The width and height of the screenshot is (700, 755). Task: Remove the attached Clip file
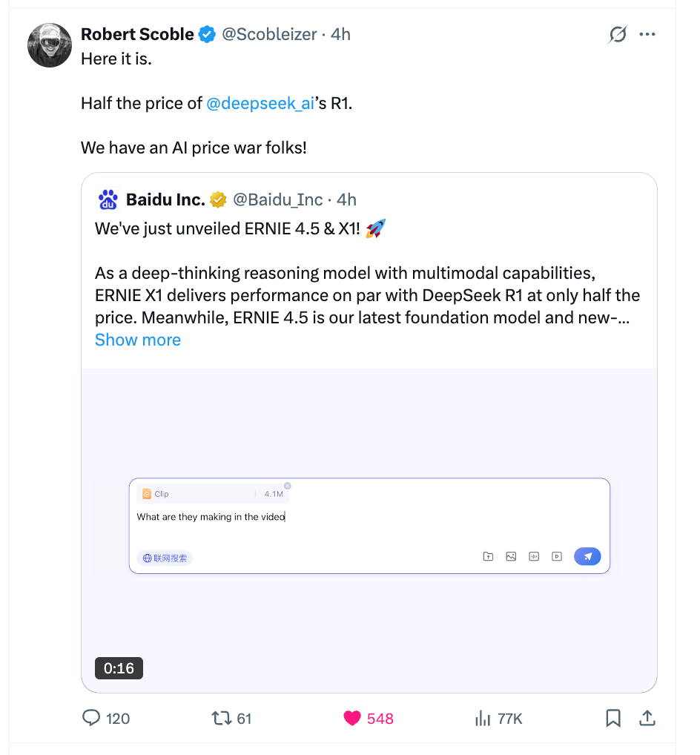[288, 486]
